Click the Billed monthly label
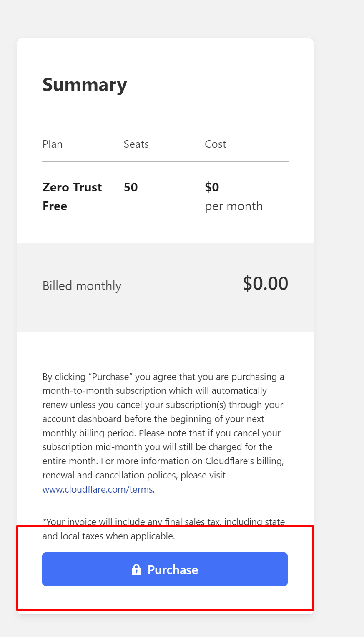 pyautogui.click(x=82, y=286)
